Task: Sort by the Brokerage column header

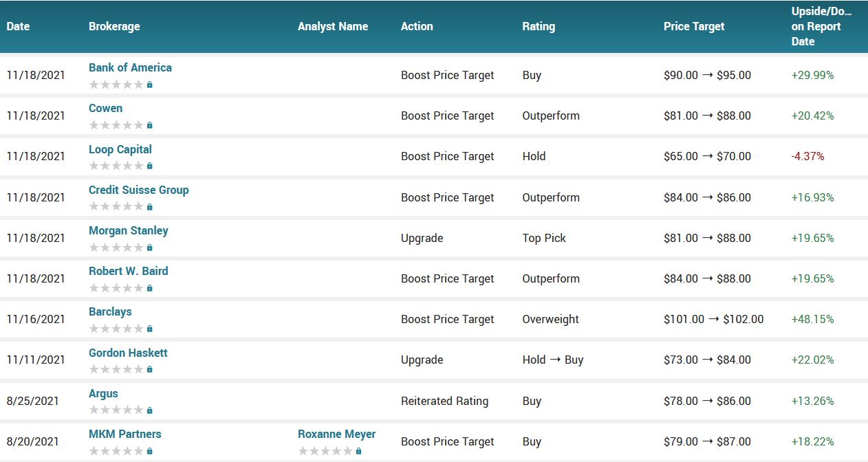Action: click(x=114, y=26)
